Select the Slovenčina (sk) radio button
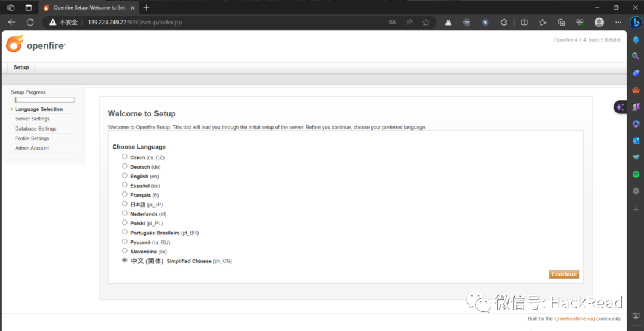644x331 pixels. [x=125, y=251]
